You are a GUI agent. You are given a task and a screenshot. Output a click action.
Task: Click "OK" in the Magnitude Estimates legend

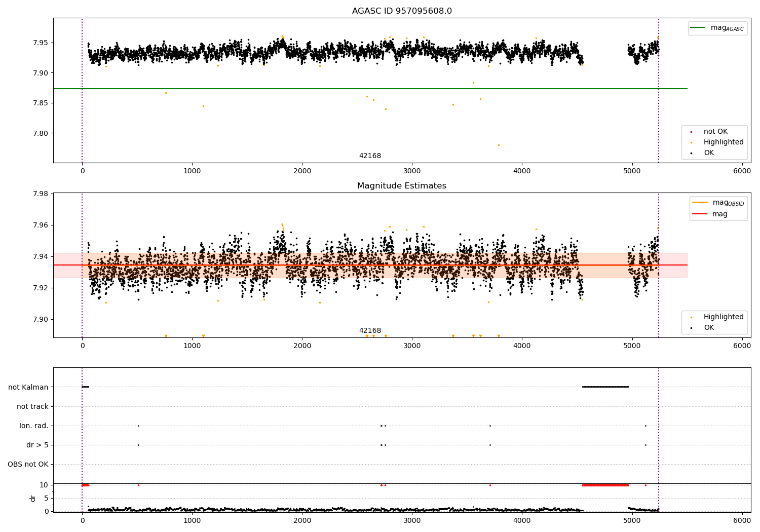(x=709, y=328)
